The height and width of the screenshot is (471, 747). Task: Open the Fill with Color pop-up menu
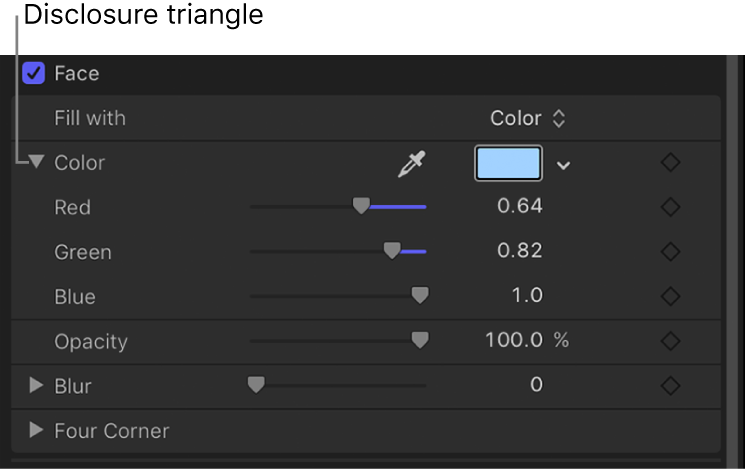(x=527, y=118)
